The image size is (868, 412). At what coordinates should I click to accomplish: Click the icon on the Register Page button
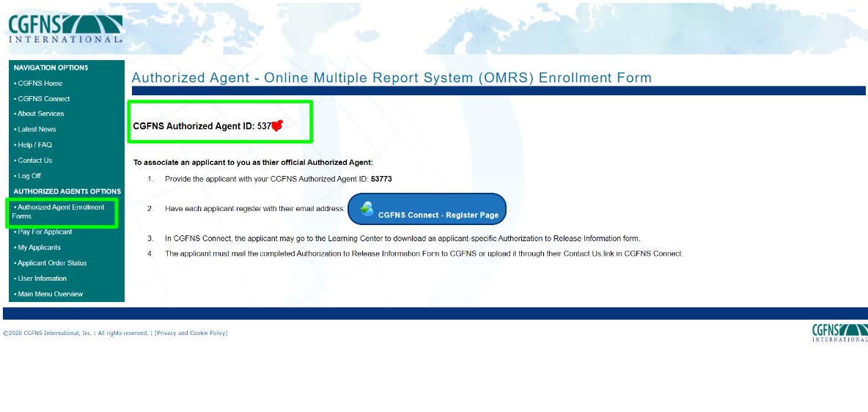point(367,209)
